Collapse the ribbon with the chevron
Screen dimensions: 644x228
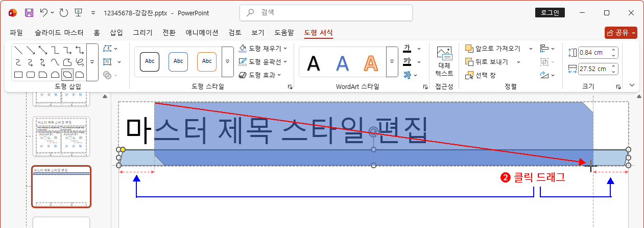(x=632, y=85)
